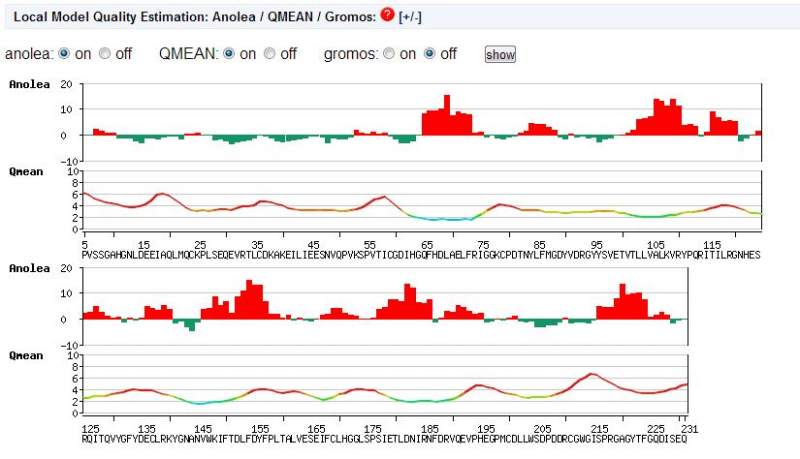Viewport: 800px width, 459px height.
Task: Select QMEAN 'on' radio button
Action: [x=229, y=53]
